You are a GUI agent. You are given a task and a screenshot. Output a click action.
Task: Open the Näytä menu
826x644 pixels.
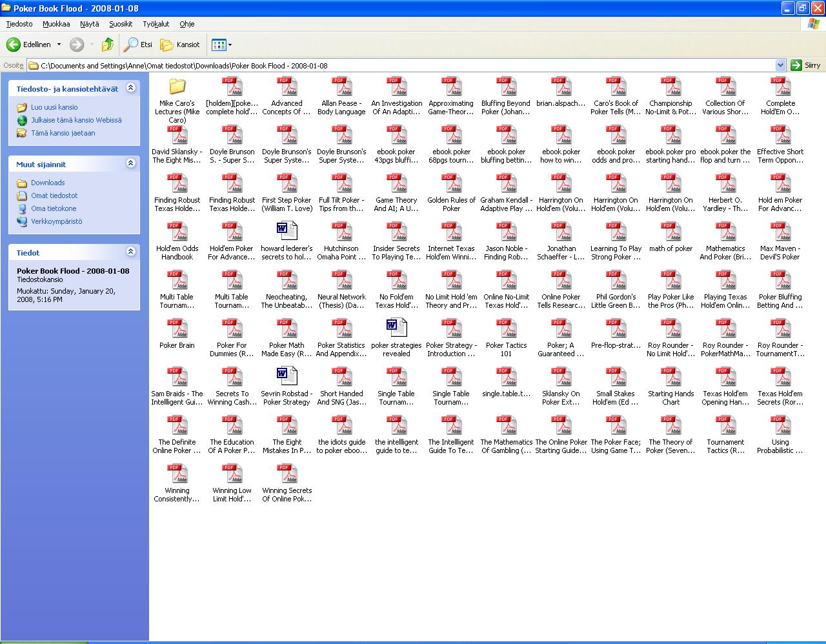tap(90, 24)
